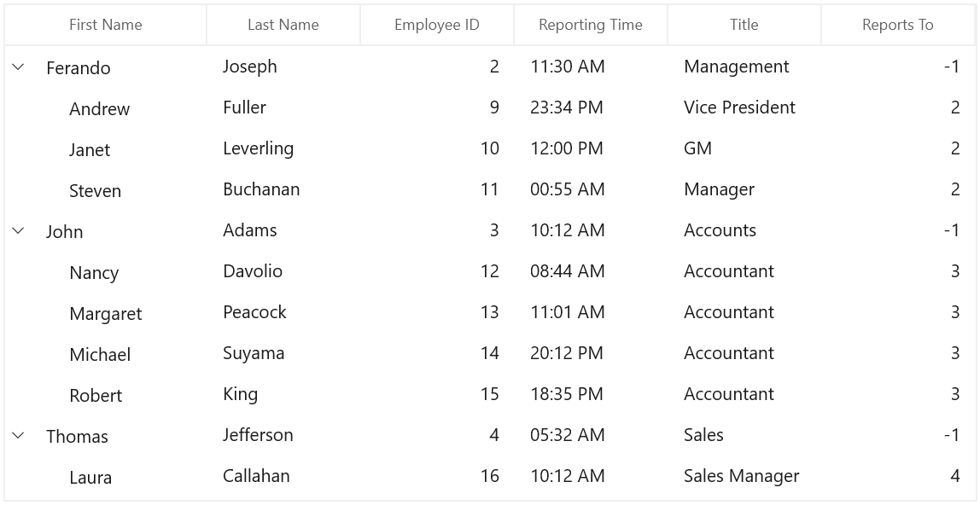Image resolution: width=980 pixels, height=505 pixels.
Task: Click the Employee ID column header
Action: click(x=437, y=25)
